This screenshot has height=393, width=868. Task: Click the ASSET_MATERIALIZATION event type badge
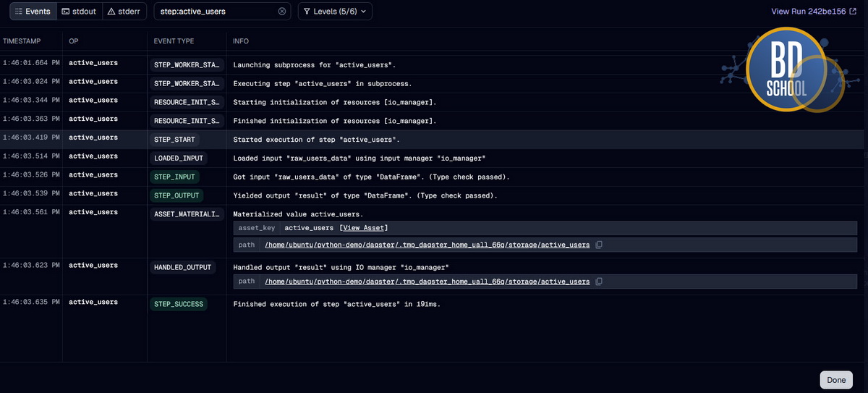[187, 214]
